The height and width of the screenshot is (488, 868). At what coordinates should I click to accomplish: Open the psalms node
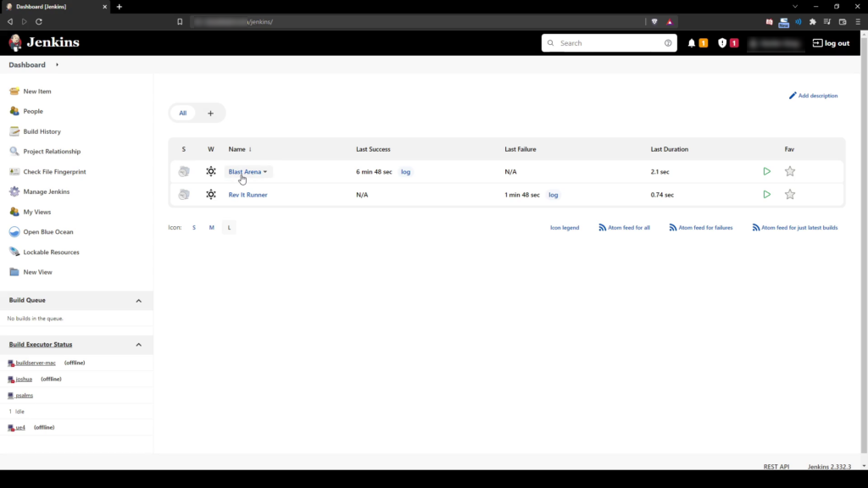tap(25, 396)
